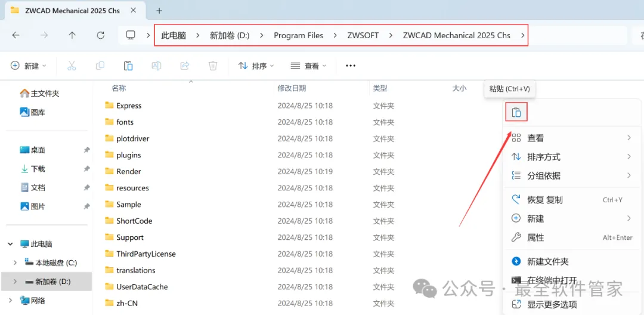Select the ShortCode folder
The image size is (644, 315).
point(129,221)
